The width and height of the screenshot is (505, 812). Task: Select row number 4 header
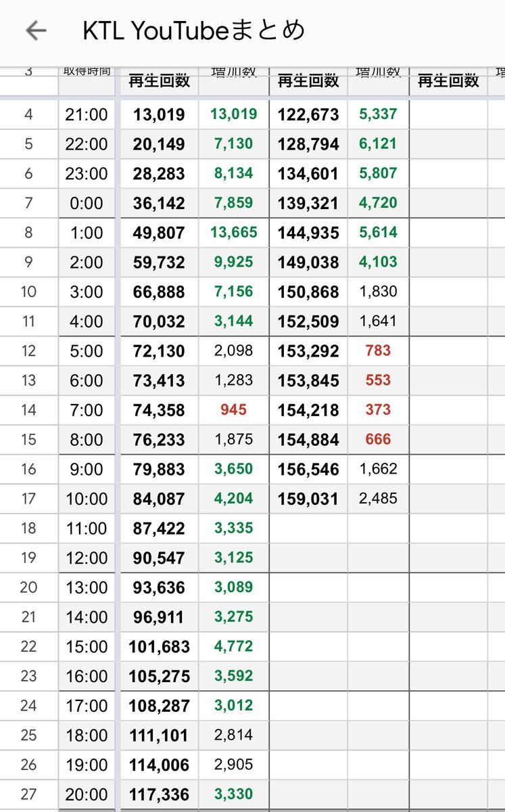(x=28, y=114)
